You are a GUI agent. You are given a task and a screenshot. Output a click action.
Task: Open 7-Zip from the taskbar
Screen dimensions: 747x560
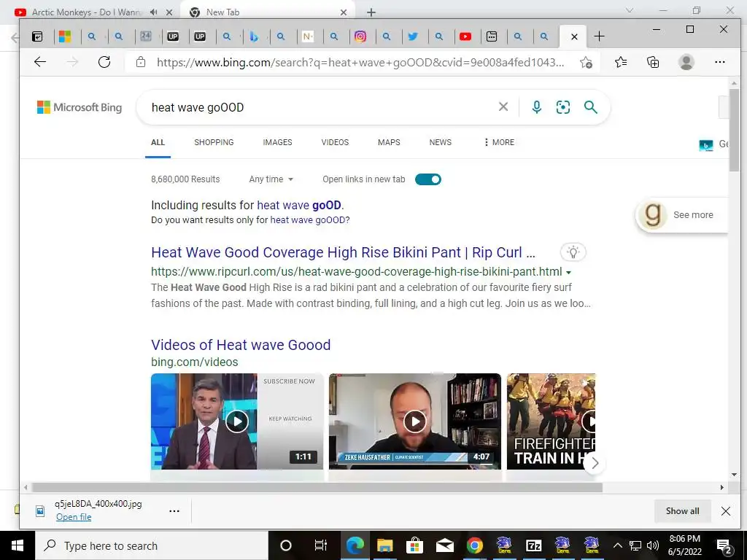(x=533, y=545)
